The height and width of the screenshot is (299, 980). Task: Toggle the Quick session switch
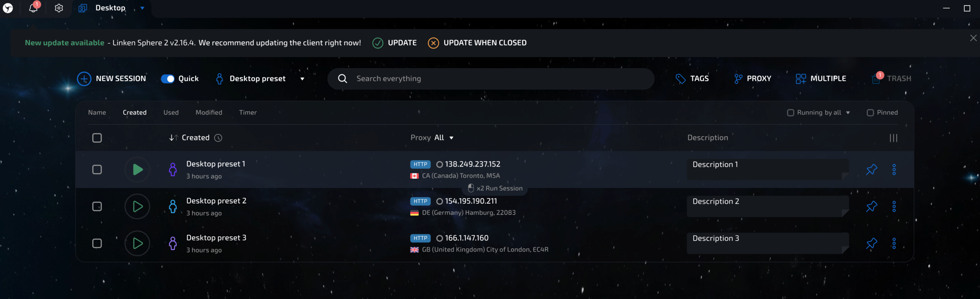(x=168, y=78)
